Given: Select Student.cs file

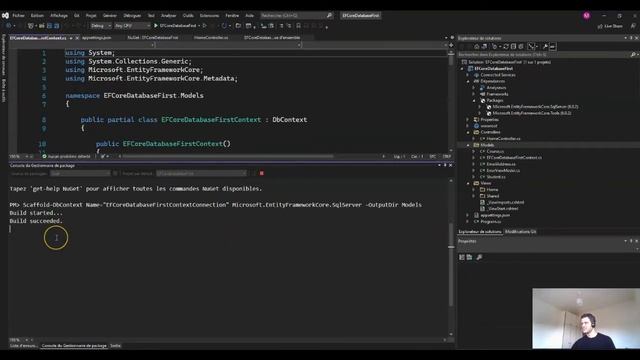Looking at the screenshot, I should click(x=496, y=177).
